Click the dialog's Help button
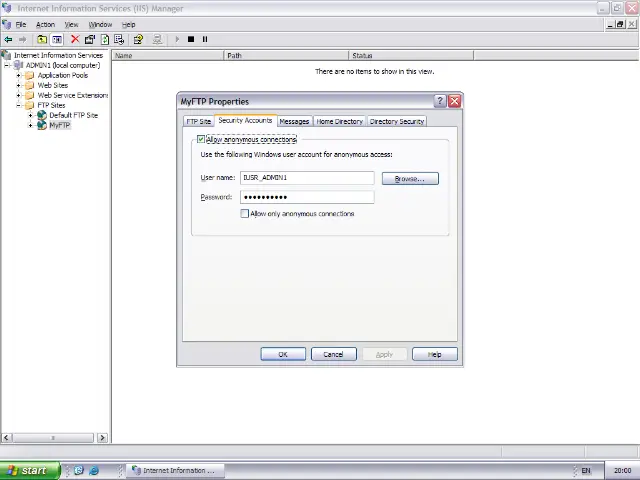This screenshot has height=480, width=640. (x=435, y=354)
